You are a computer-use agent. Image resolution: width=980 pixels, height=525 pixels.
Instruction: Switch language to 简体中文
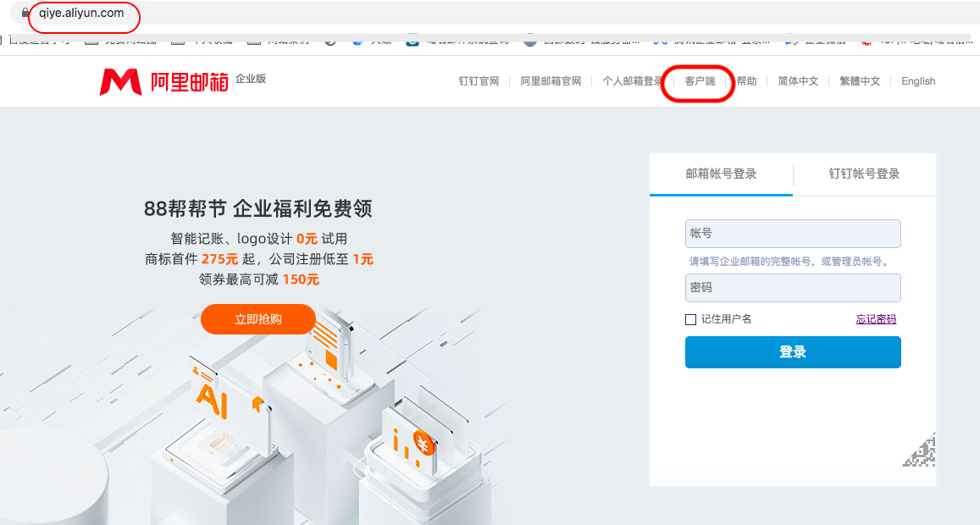coord(798,81)
